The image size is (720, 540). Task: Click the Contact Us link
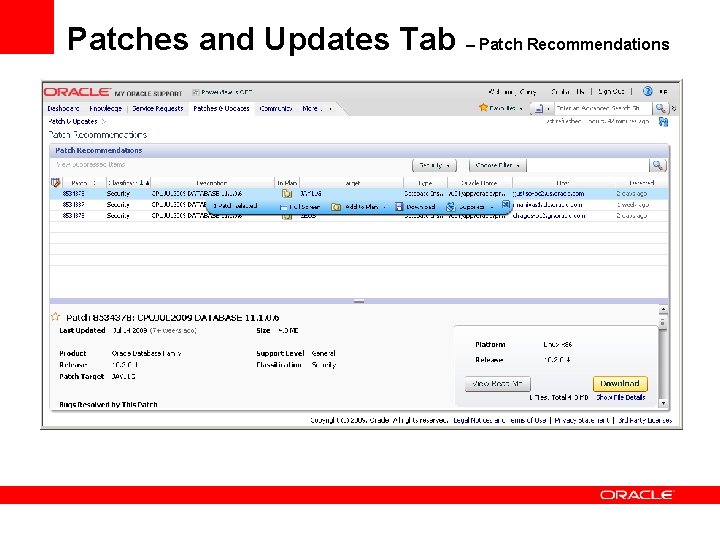tap(568, 91)
